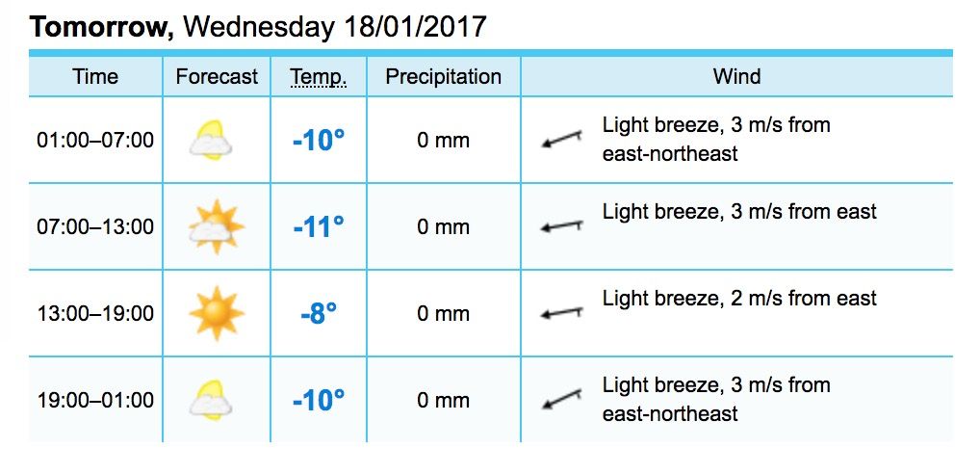
Task: Click the Wind column header
Action: 736,76
